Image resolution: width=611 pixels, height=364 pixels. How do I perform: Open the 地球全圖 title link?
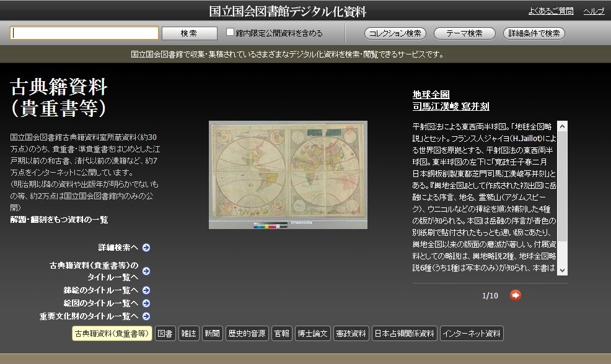pos(431,95)
